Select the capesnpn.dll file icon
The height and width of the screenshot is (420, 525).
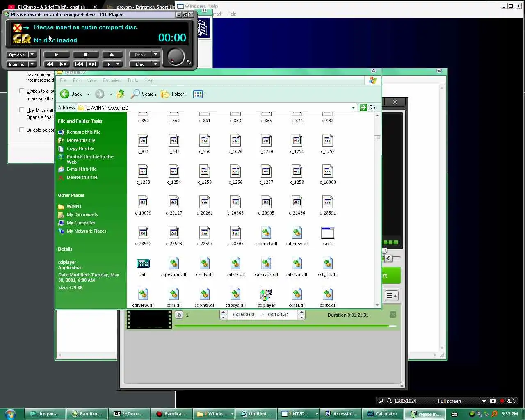tap(174, 264)
